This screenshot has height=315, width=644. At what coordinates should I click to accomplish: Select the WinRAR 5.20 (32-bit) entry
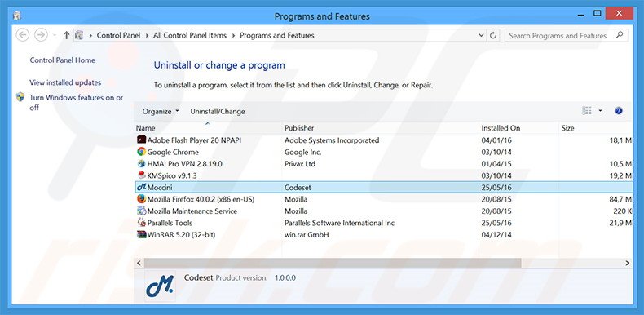(384, 234)
